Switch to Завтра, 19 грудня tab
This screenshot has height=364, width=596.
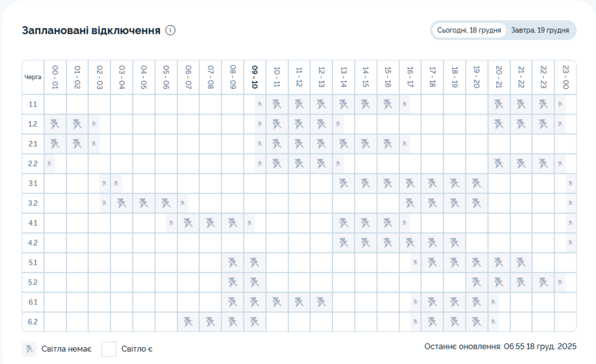pyautogui.click(x=540, y=30)
